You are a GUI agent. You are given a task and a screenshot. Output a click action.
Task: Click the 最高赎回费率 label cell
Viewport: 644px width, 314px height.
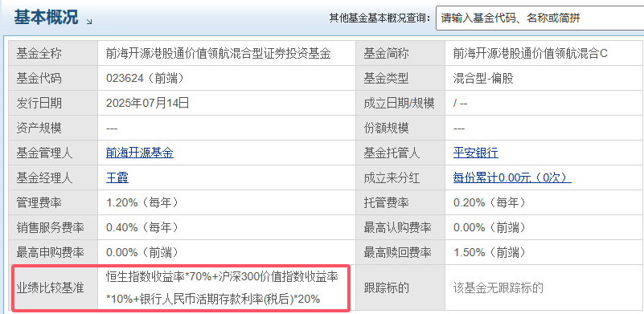[x=400, y=252]
